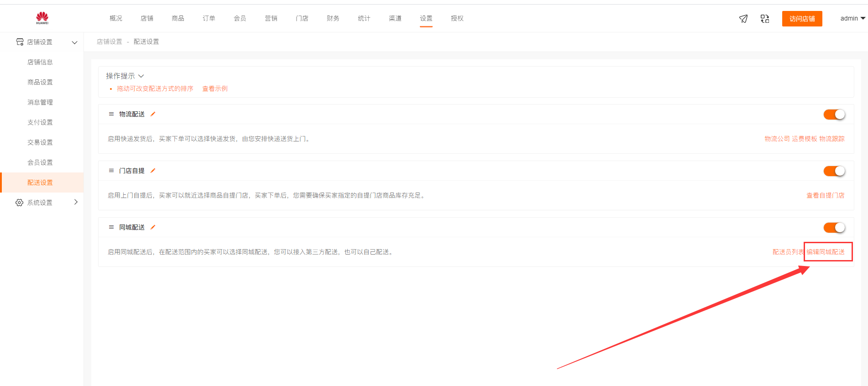Open the 商品 top menu
The height and width of the screenshot is (386, 868).
178,18
